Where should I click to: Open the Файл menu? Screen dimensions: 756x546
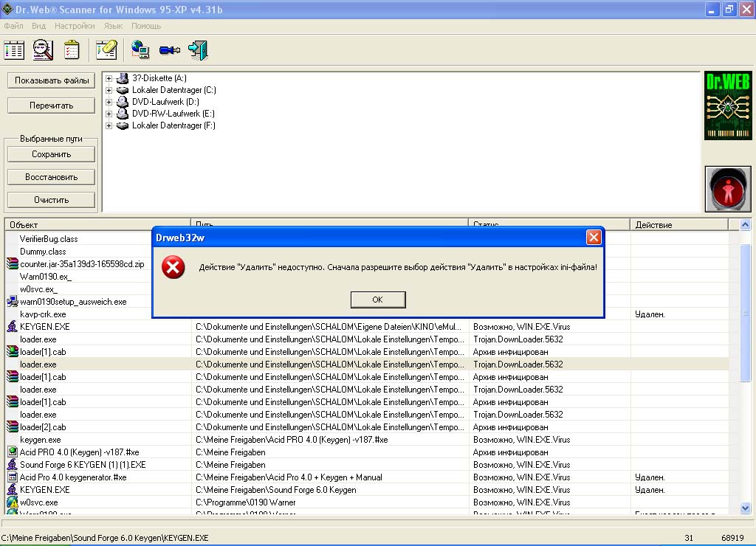coord(13,26)
